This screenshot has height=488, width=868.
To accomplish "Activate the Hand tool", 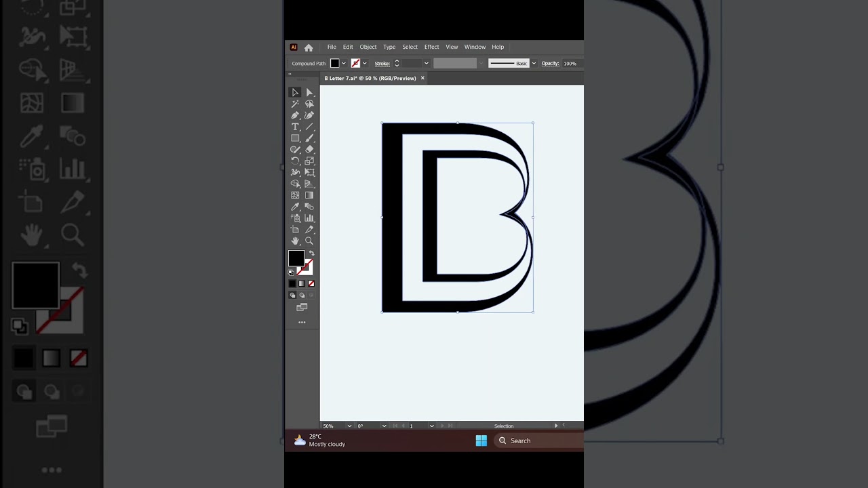I will [x=295, y=241].
